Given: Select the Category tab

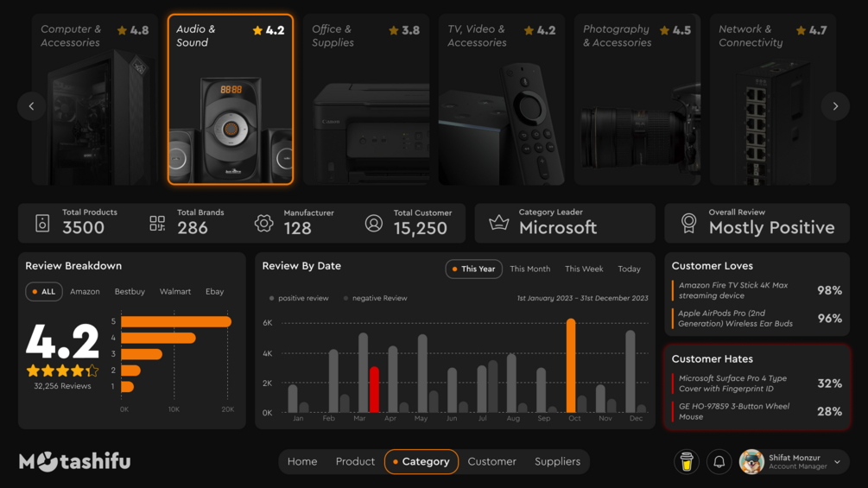Looking at the screenshot, I should (421, 461).
